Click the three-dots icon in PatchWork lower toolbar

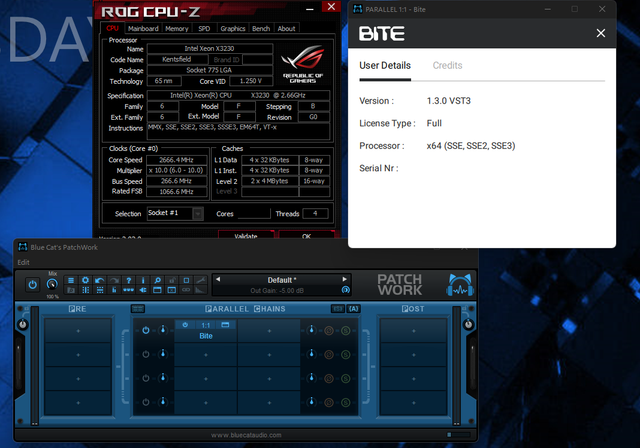[129, 290]
